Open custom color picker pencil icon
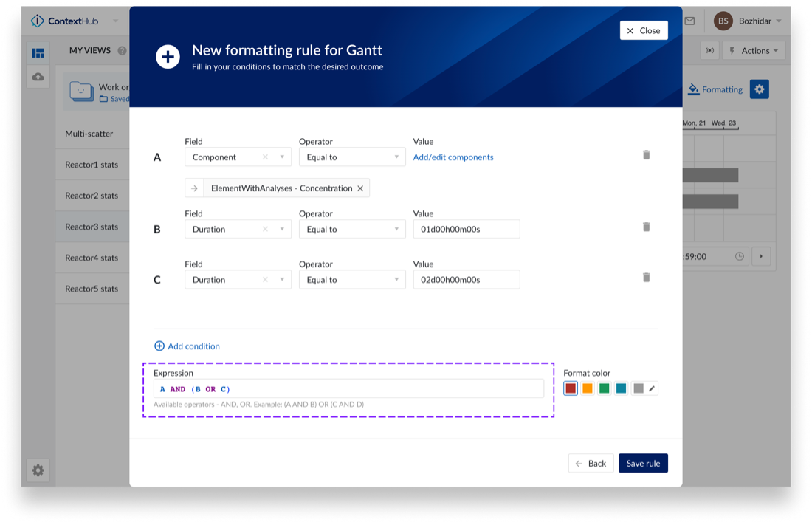The image size is (812, 525). point(652,388)
